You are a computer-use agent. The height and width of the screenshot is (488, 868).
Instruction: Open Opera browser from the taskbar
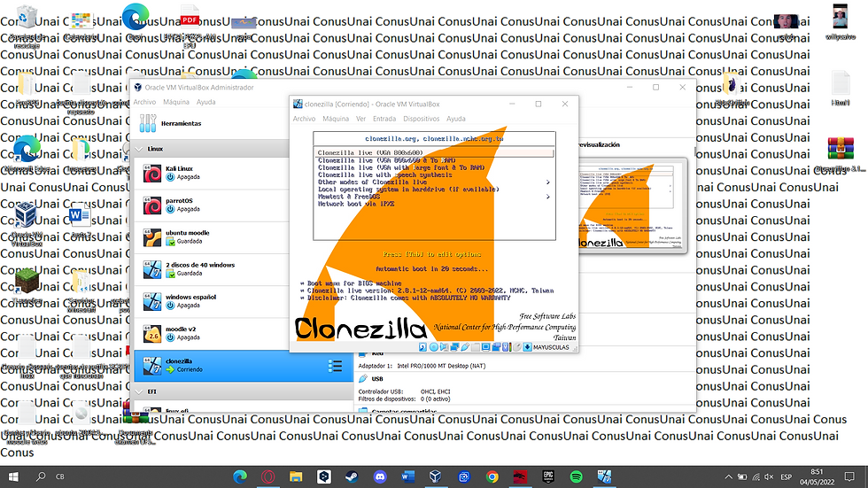pos(267,476)
